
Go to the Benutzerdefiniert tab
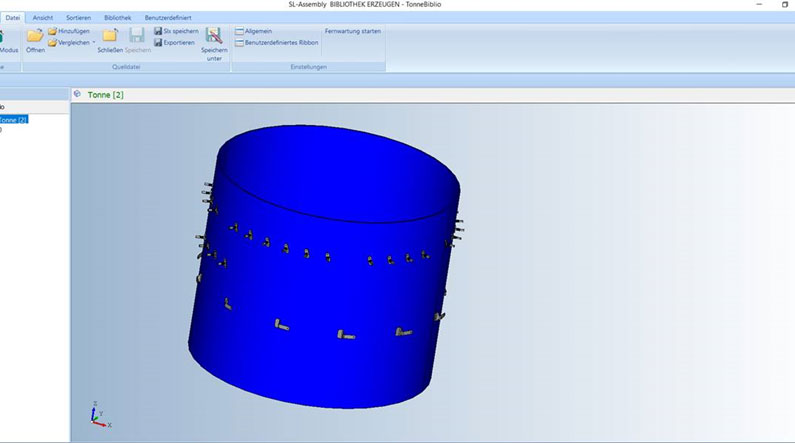[169, 17]
